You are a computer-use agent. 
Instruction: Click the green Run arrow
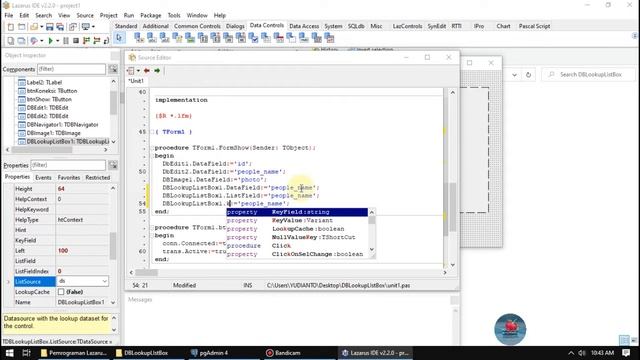click(x=50, y=41)
